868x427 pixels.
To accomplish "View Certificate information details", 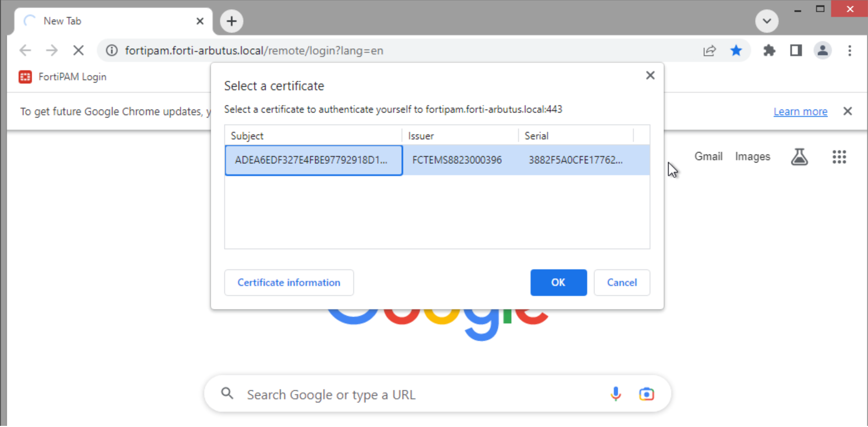I will click(x=289, y=283).
